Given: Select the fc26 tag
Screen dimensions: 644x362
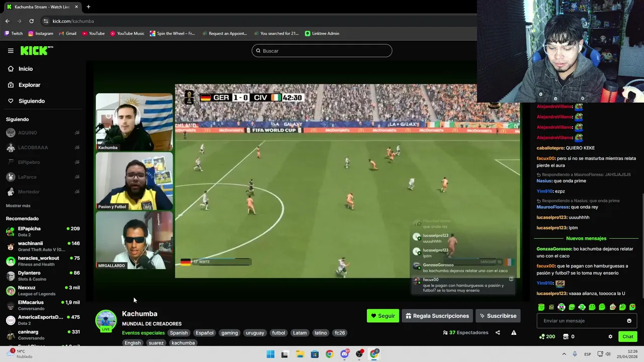Looking at the screenshot, I should (x=340, y=333).
